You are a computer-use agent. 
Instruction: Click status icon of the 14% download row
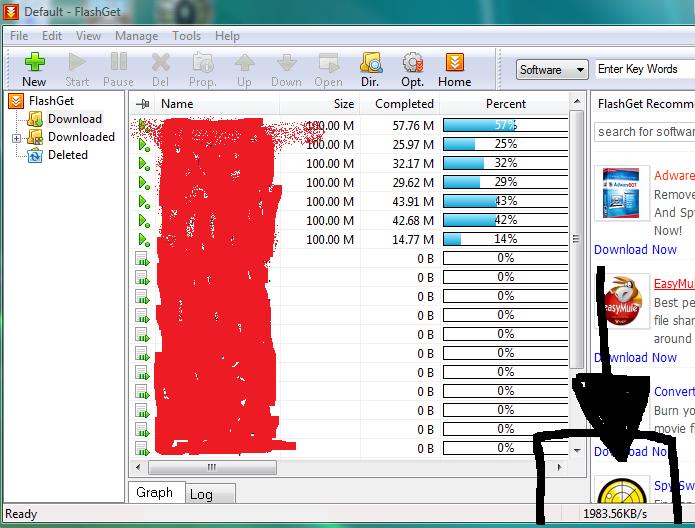coord(144,240)
